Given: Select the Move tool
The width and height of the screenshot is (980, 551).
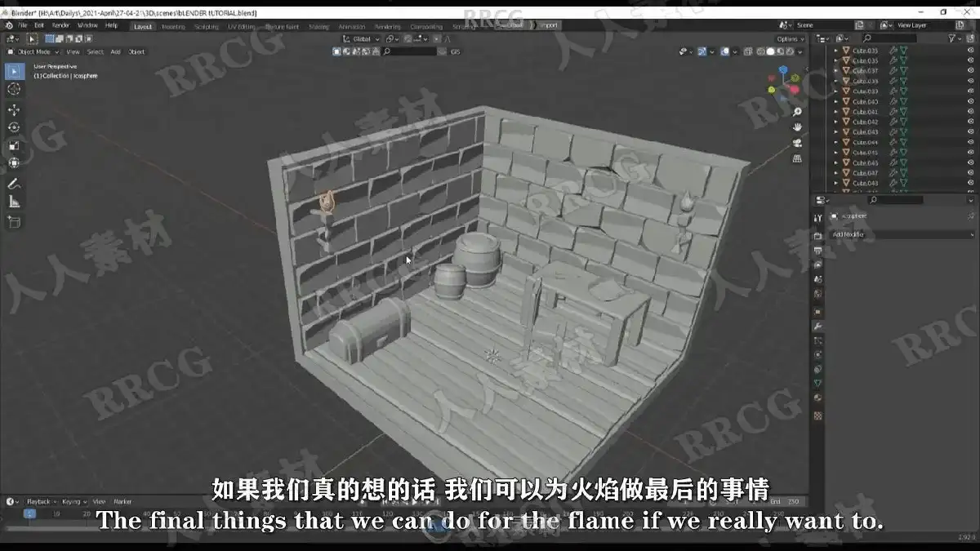Looking at the screenshot, I should (x=14, y=110).
